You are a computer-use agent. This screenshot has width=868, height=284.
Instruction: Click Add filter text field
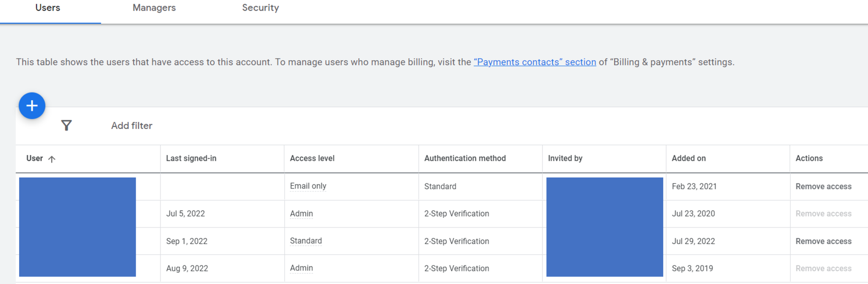pyautogui.click(x=131, y=126)
